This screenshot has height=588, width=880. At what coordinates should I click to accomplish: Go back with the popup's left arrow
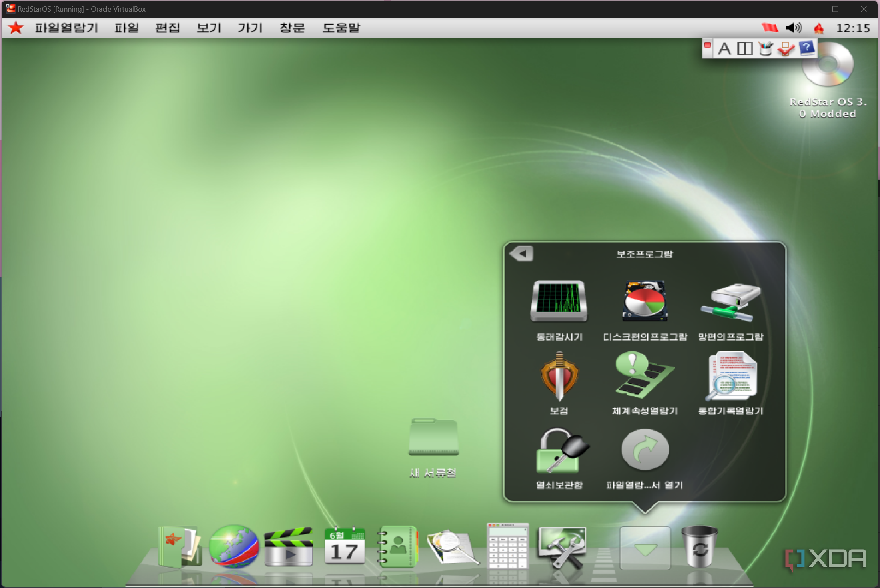(x=521, y=253)
